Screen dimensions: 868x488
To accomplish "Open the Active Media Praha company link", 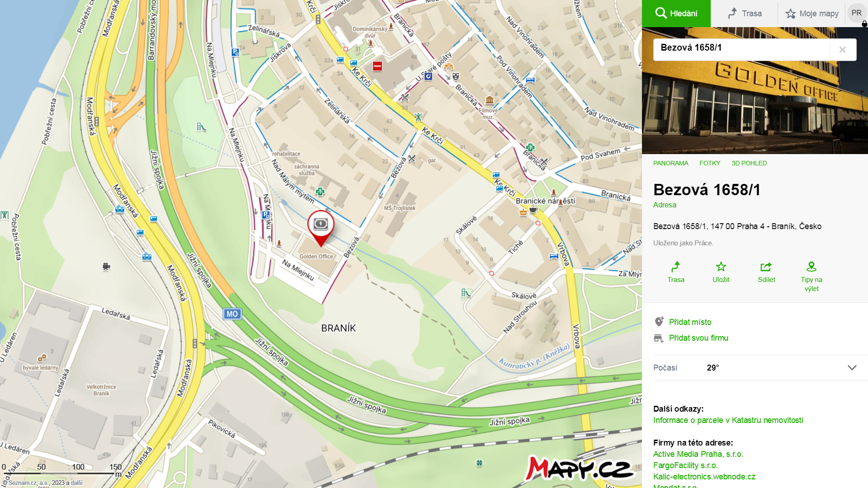I will (698, 454).
